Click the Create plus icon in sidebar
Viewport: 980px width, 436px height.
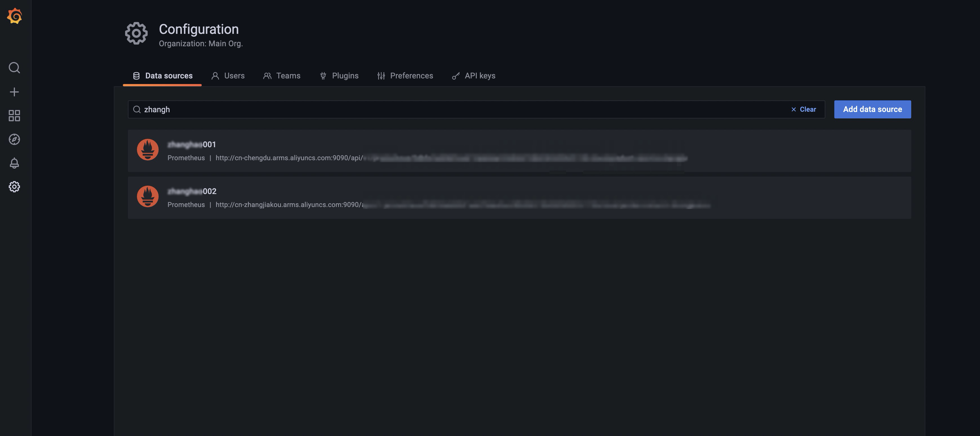(x=14, y=92)
